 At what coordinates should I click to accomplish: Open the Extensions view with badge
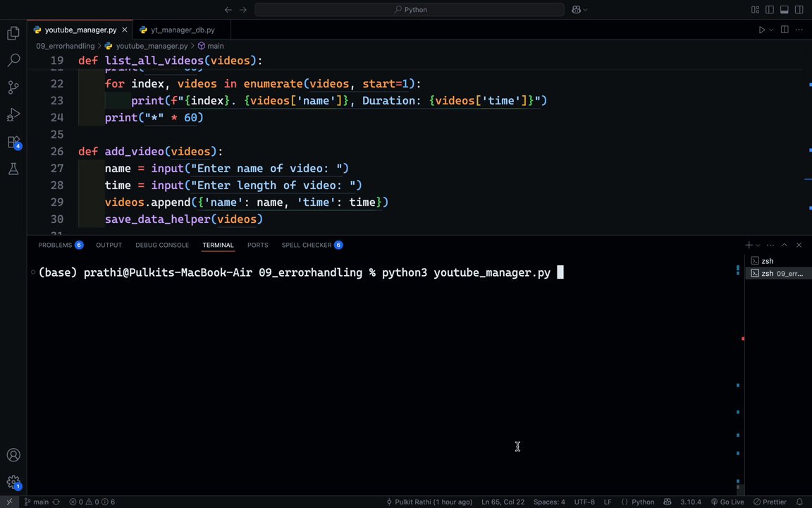pyautogui.click(x=13, y=142)
